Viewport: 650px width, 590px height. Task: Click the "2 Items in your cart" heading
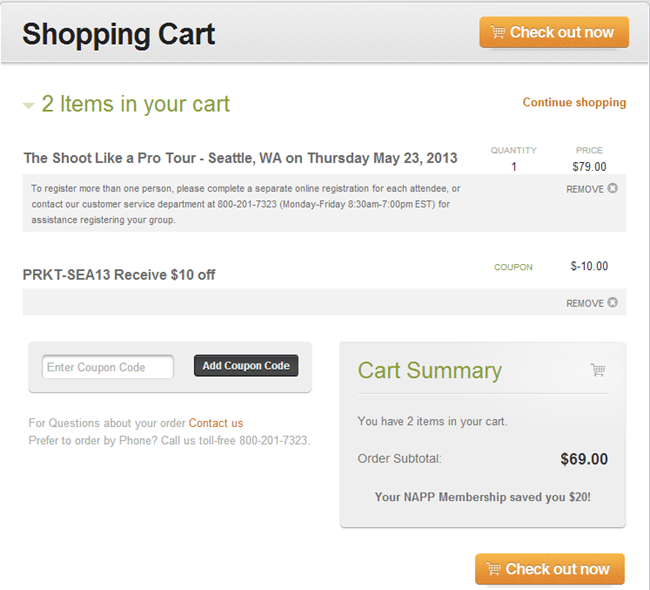136,104
